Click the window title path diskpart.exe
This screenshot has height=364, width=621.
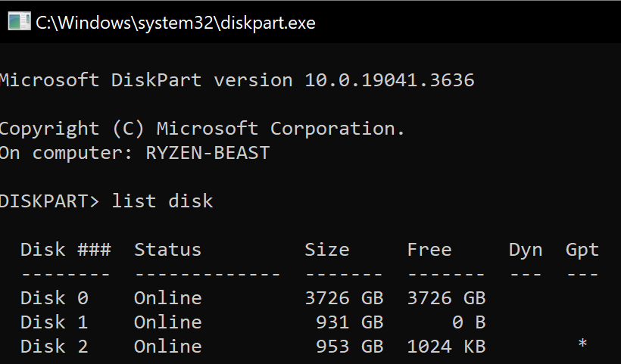[x=176, y=23]
